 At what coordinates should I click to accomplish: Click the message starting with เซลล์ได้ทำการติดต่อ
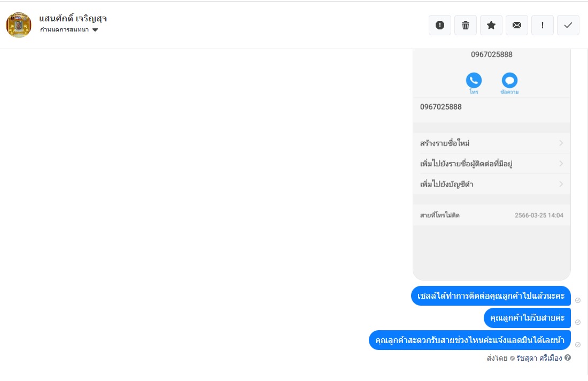(491, 296)
